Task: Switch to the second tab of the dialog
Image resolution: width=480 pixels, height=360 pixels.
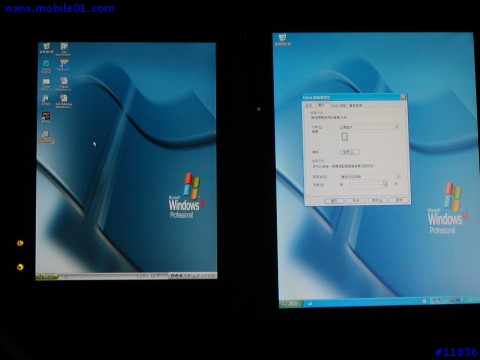Action: (322, 105)
